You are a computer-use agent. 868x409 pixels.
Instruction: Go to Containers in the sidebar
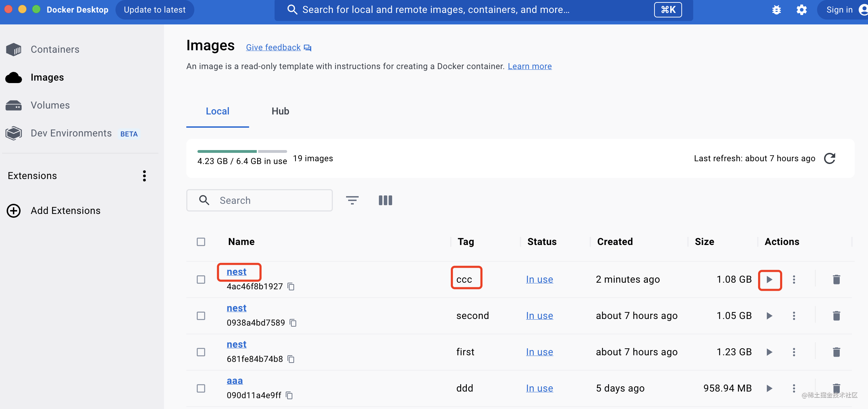point(55,49)
